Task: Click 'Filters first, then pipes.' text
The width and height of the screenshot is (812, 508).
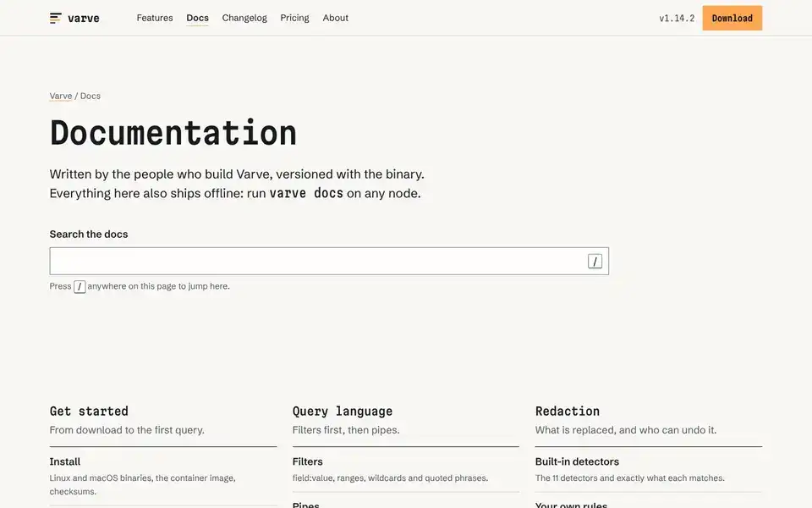Action: coord(346,430)
